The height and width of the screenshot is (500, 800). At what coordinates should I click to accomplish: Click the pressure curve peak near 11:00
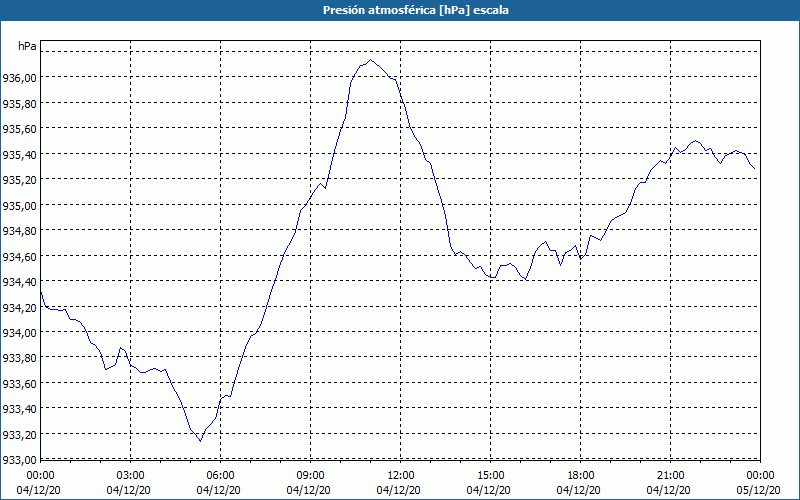(x=371, y=60)
